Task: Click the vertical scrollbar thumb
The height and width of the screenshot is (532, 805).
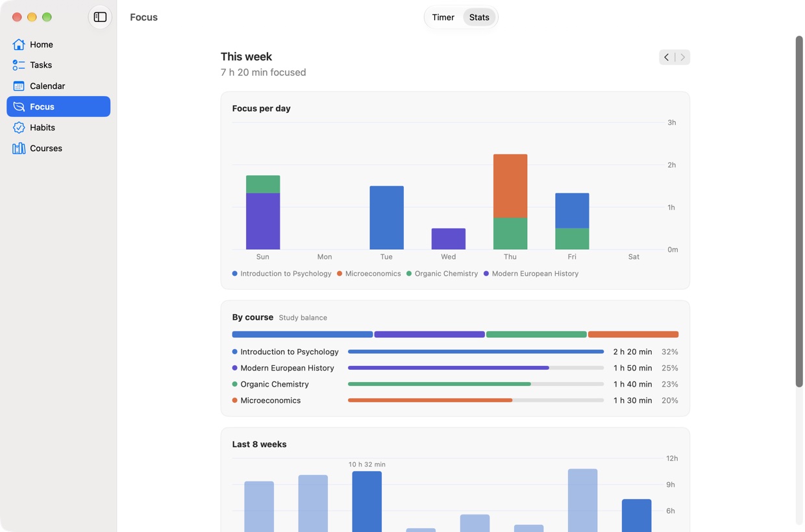Action: point(799,212)
